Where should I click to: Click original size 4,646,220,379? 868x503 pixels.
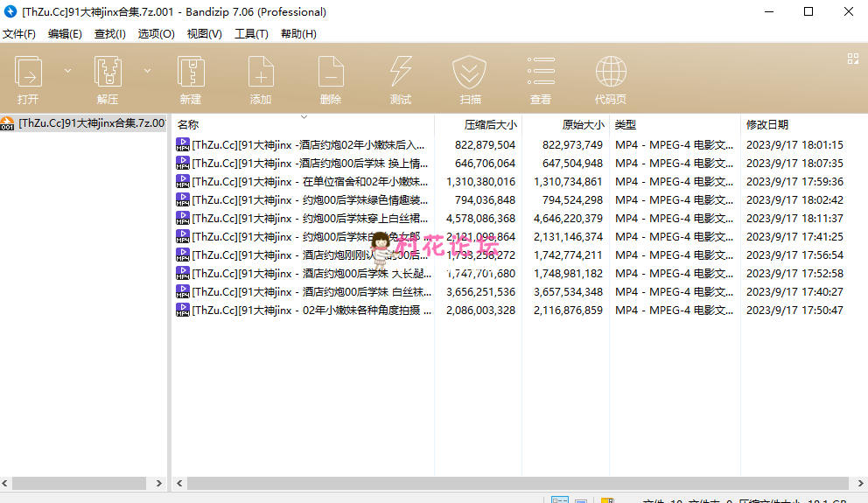[568, 218]
